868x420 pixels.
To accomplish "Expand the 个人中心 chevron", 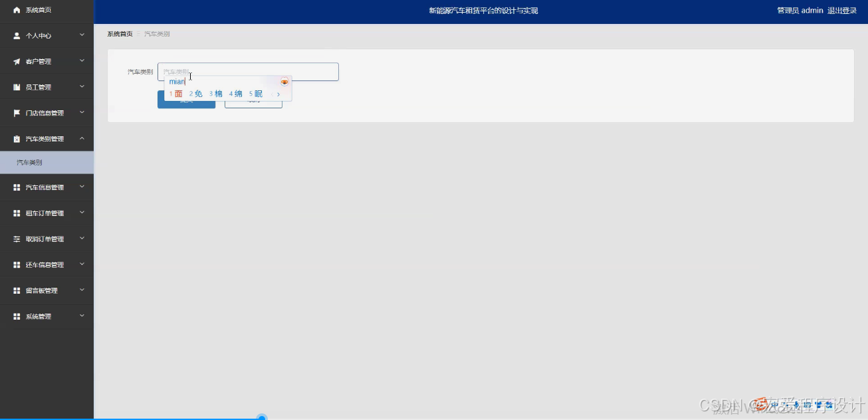I will point(82,35).
